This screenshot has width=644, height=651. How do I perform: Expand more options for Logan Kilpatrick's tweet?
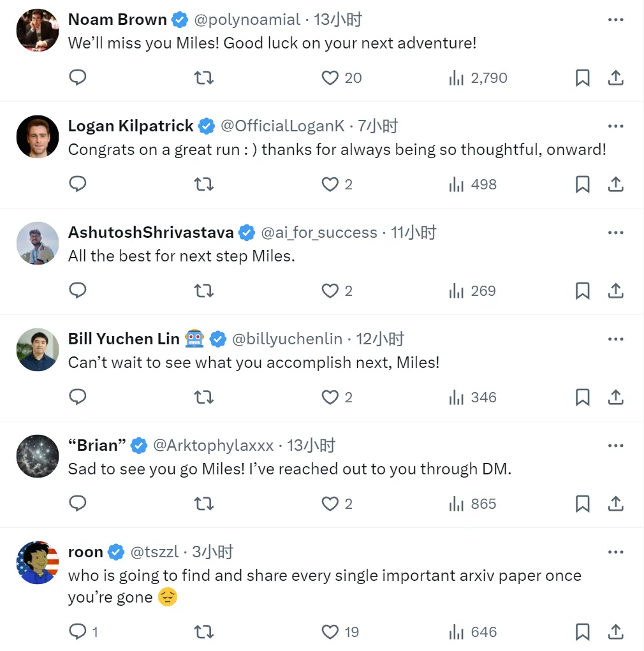(x=615, y=126)
